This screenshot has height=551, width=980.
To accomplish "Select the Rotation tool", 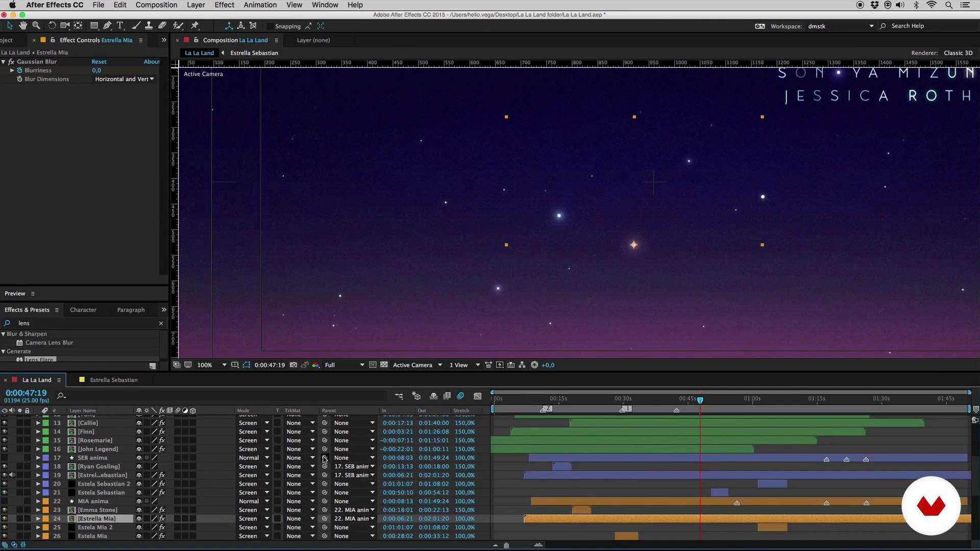I will (52, 26).
